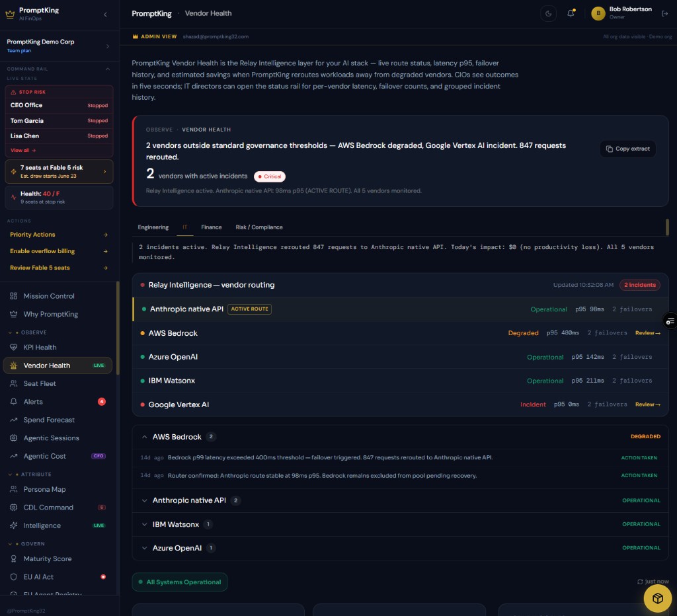
Task: Open Bob Robertson user avatar
Action: click(598, 13)
